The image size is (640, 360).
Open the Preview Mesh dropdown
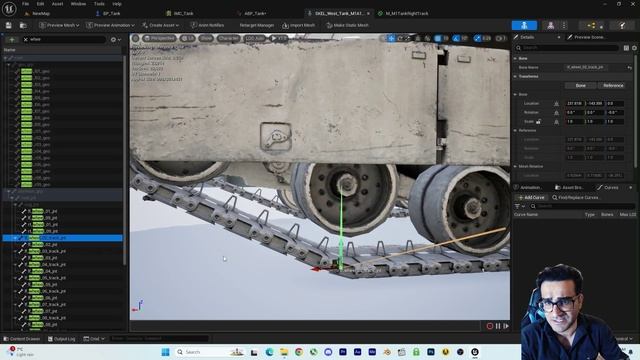[59, 25]
